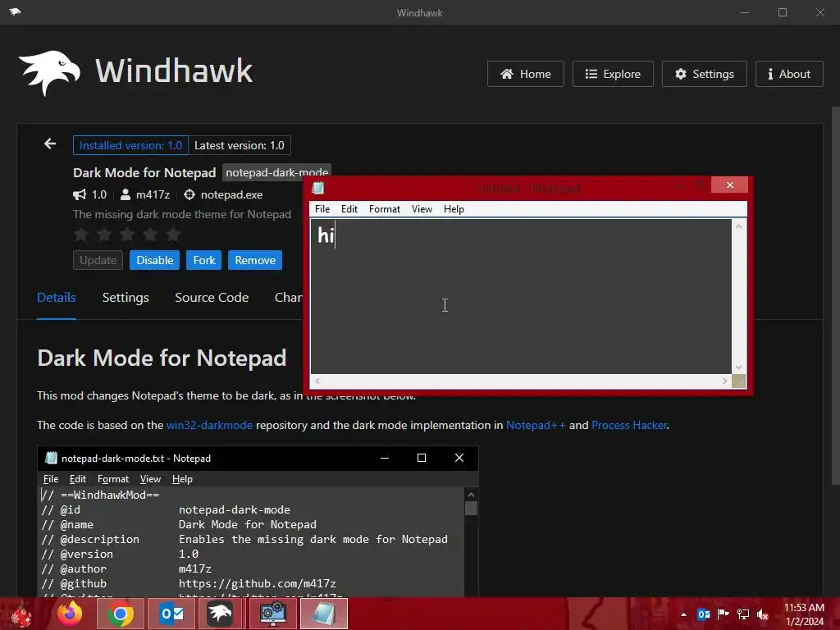Open Edit menu in Untitled Notepad window
Image resolution: width=840 pixels, height=630 pixels.
pos(349,209)
